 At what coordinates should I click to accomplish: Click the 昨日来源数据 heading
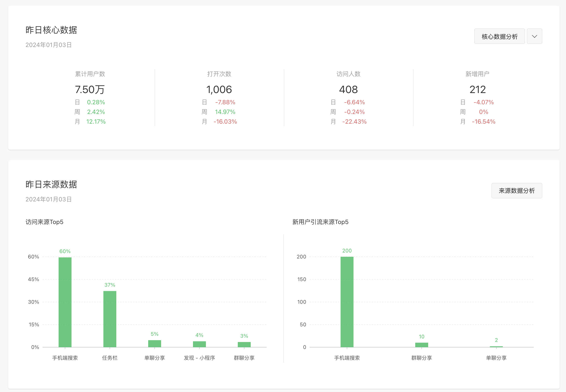51,184
